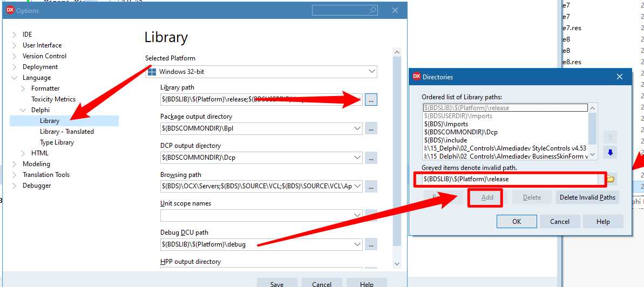644x287 pixels.
Task: Select e7.res in background file list
Action: (572, 28)
